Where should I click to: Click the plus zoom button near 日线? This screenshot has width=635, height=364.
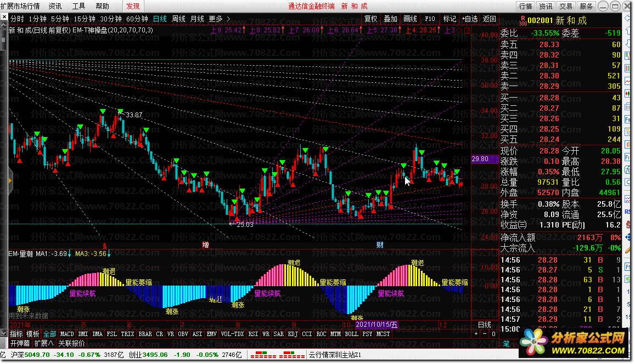coord(476,334)
